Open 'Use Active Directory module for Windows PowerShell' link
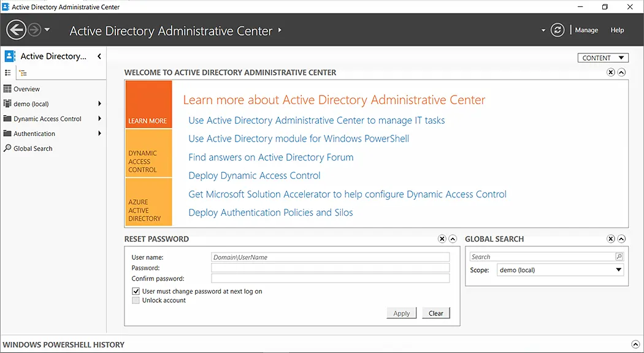Image resolution: width=644 pixels, height=353 pixels. click(299, 139)
